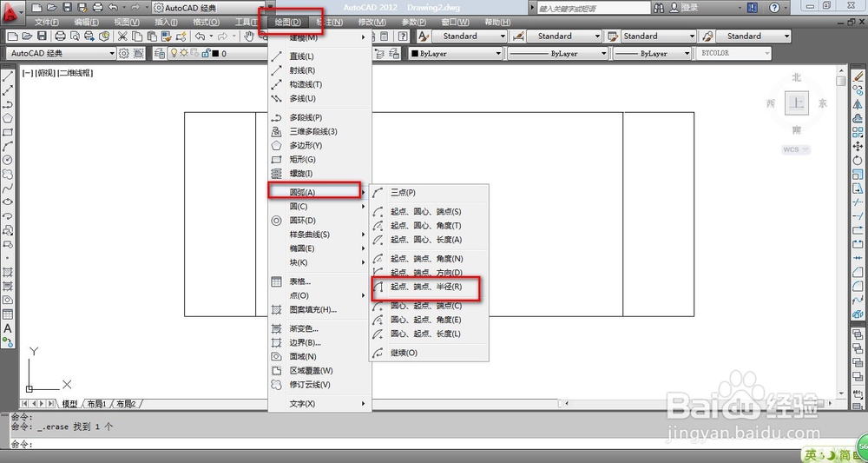Choose 三点(P) arc option
Screen dimensions: 868x463
429,192
